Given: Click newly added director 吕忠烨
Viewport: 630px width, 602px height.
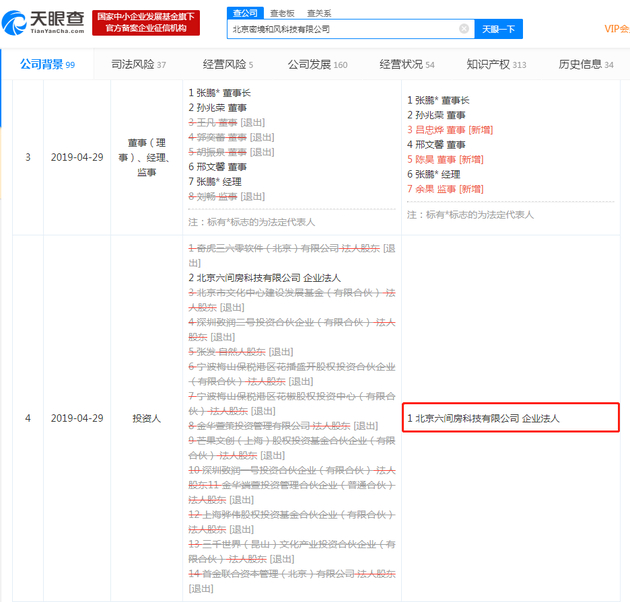Looking at the screenshot, I should (x=429, y=130).
